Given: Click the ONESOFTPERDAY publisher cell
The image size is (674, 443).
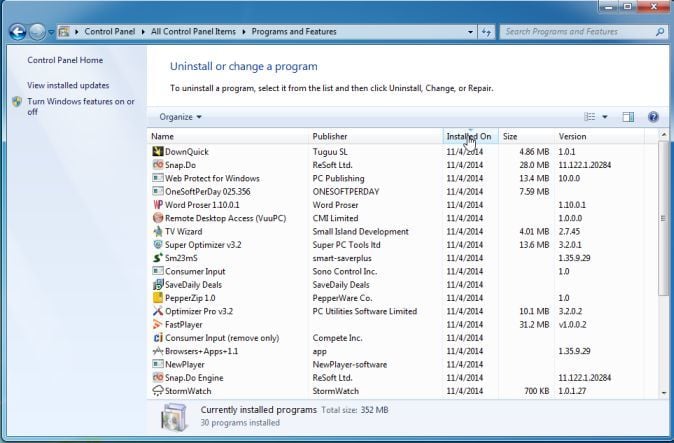Looking at the screenshot, I should coord(346,192).
